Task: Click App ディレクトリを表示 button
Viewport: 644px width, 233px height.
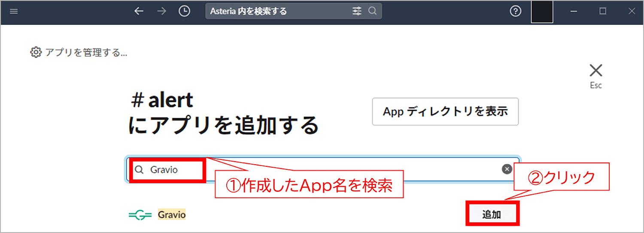Action: 445,112
